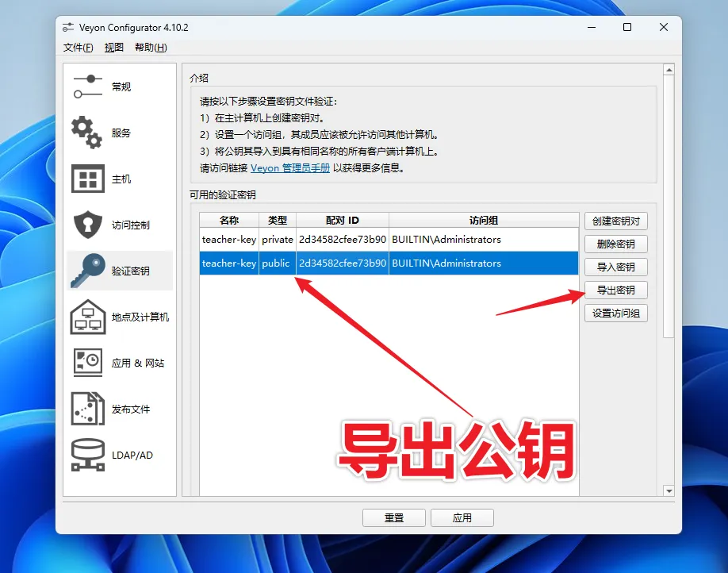728x573 pixels.
Task: Click BUILTIN\Administrators in public row
Action: (484, 263)
